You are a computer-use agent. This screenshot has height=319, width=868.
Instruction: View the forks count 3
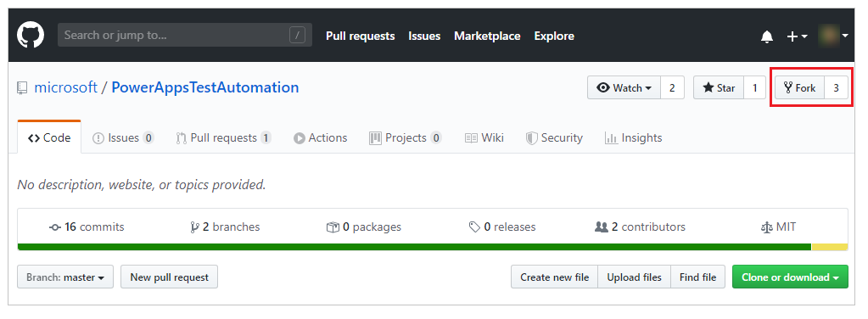837,88
